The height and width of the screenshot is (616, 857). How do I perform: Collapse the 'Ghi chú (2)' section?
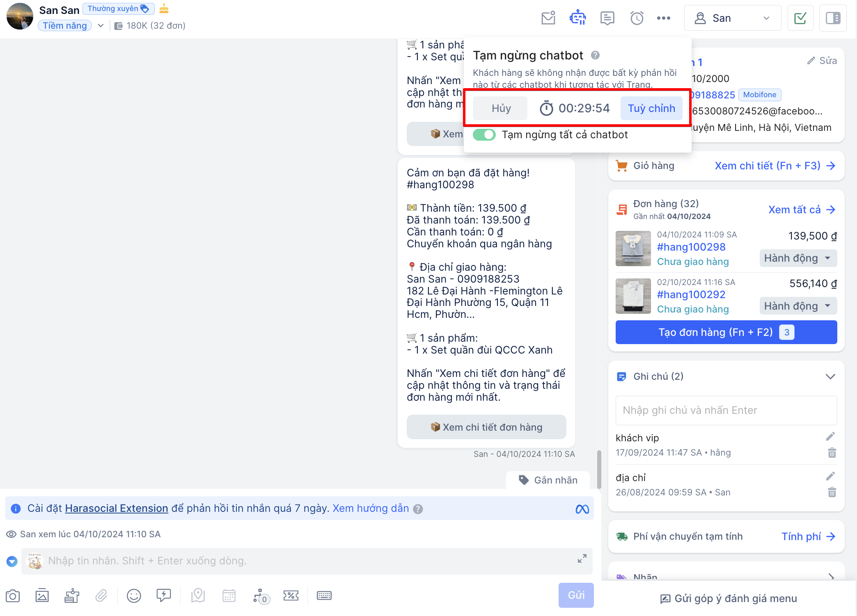point(830,376)
